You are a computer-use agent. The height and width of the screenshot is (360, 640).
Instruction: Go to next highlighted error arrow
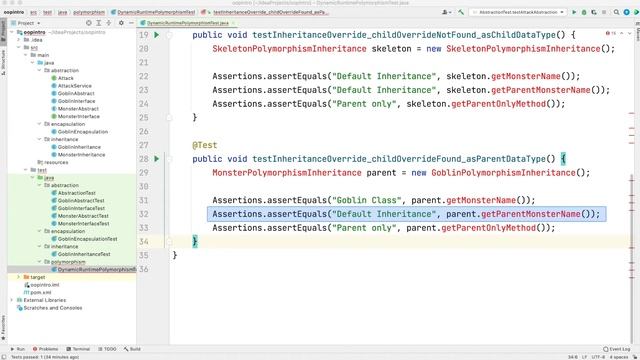tap(629, 33)
